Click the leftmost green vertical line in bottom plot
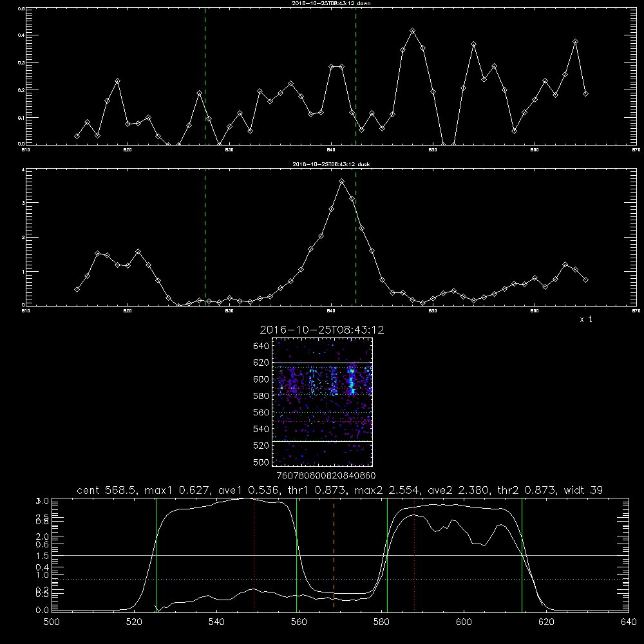 156,554
